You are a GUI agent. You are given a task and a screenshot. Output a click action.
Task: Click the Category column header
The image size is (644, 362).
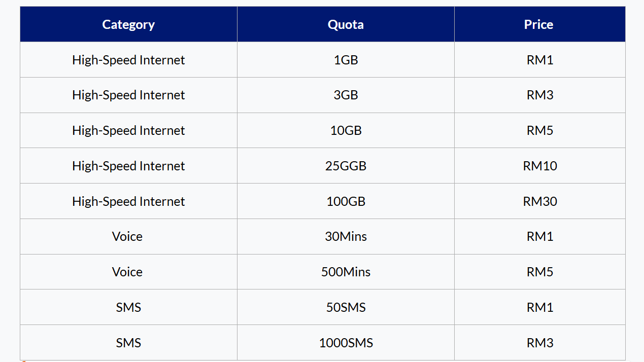128,24
